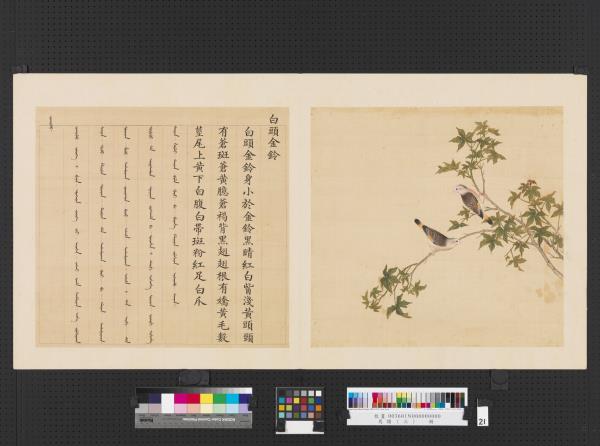The width and height of the screenshot is (600, 446).
Task: Select the labelled colour strip card with Chinese caption
Action: tap(407, 406)
